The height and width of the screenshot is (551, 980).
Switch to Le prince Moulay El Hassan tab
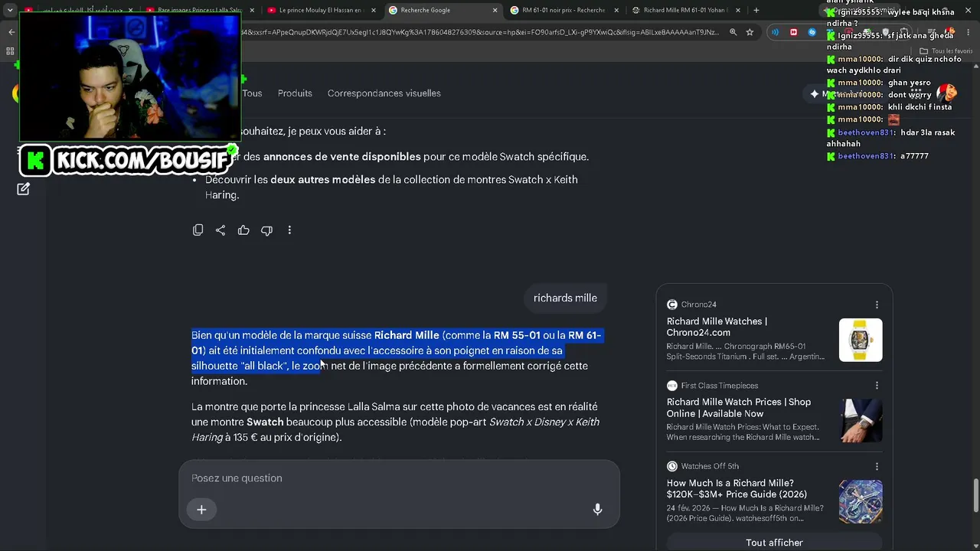(x=320, y=10)
